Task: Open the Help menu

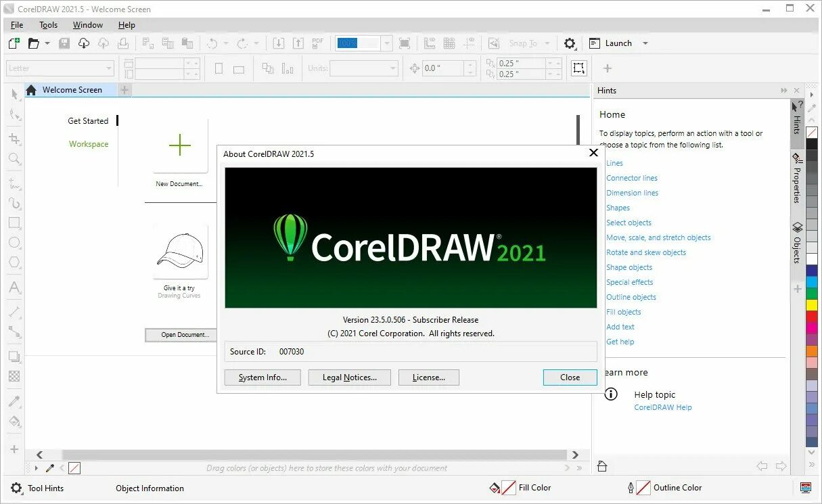Action: point(127,25)
